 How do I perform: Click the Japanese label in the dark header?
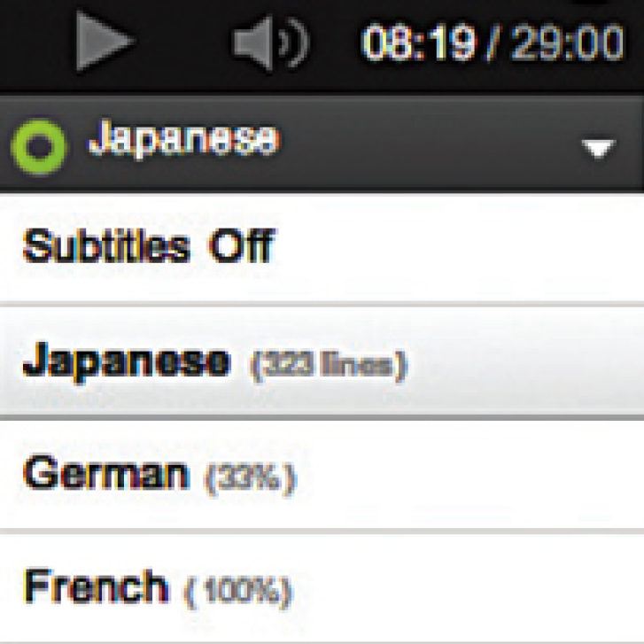(x=184, y=141)
